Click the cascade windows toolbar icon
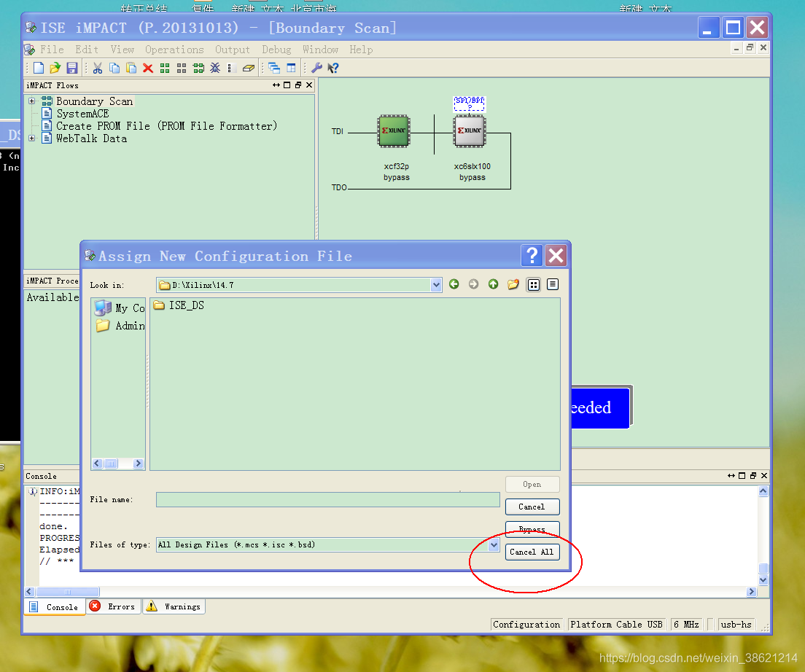805x672 pixels. (x=274, y=68)
